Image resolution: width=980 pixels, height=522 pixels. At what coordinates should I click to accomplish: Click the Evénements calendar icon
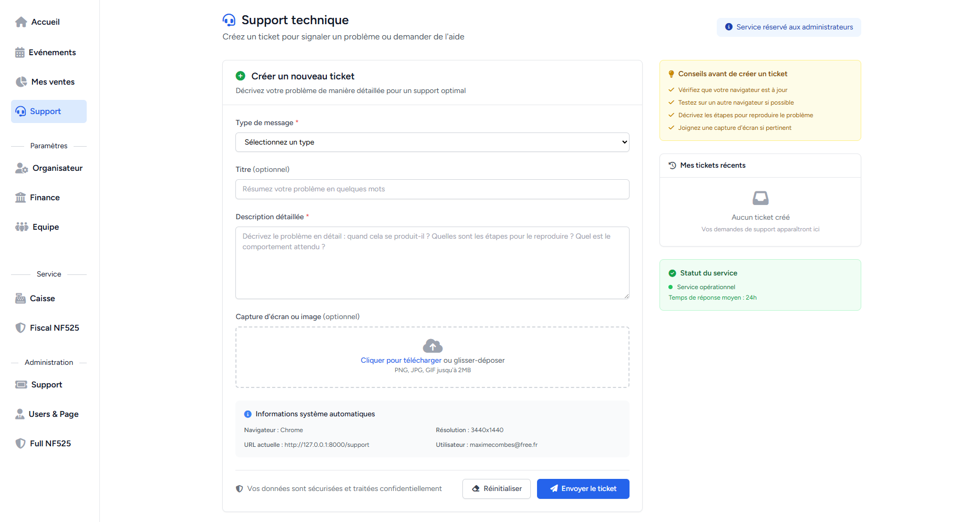[x=20, y=53]
